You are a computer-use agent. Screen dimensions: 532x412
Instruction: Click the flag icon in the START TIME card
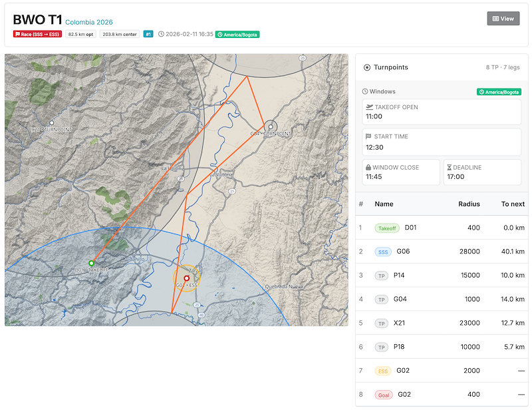pos(368,136)
